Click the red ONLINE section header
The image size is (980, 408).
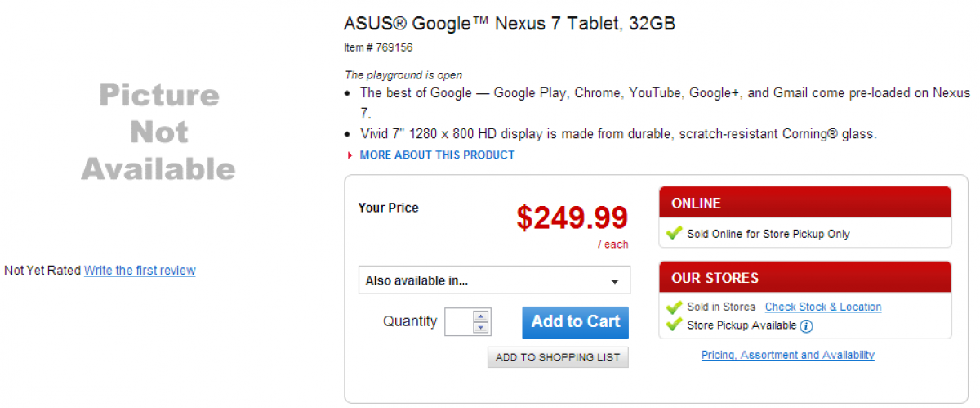pyautogui.click(x=804, y=203)
